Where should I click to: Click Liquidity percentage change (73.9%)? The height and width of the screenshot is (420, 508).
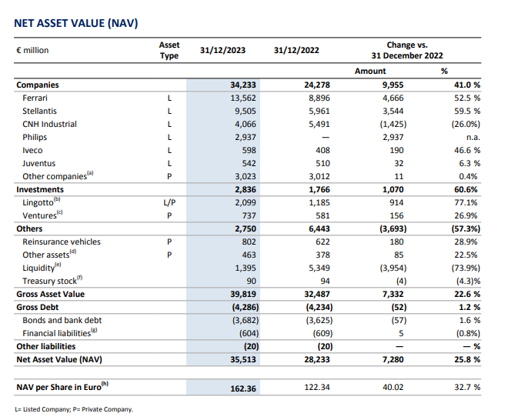[x=466, y=268]
